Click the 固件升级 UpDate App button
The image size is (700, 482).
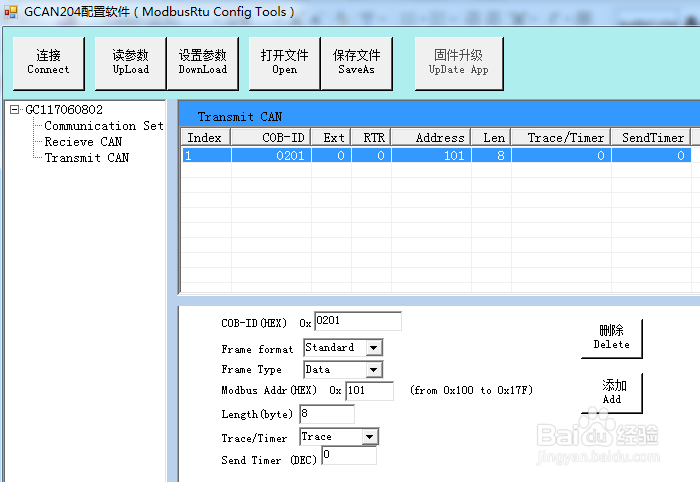point(459,63)
